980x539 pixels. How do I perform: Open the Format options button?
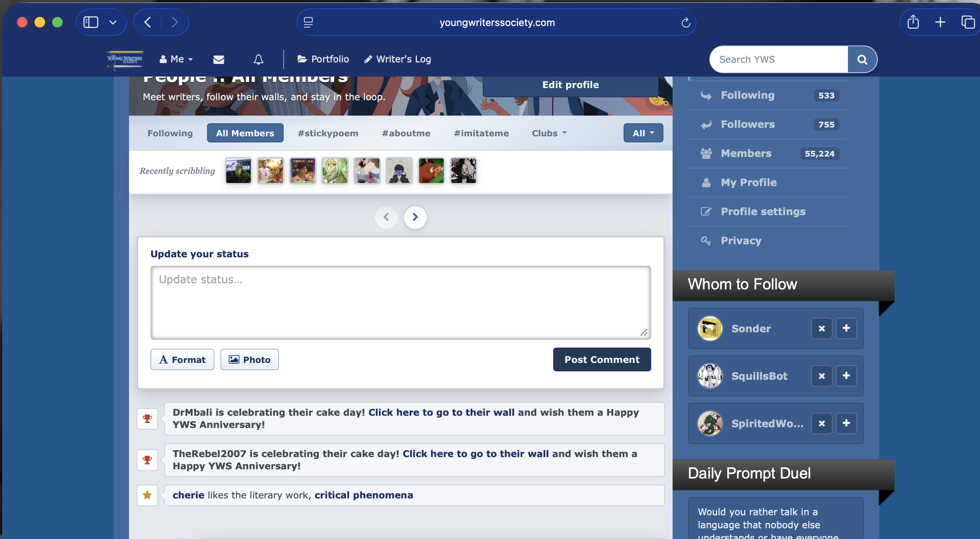(182, 359)
